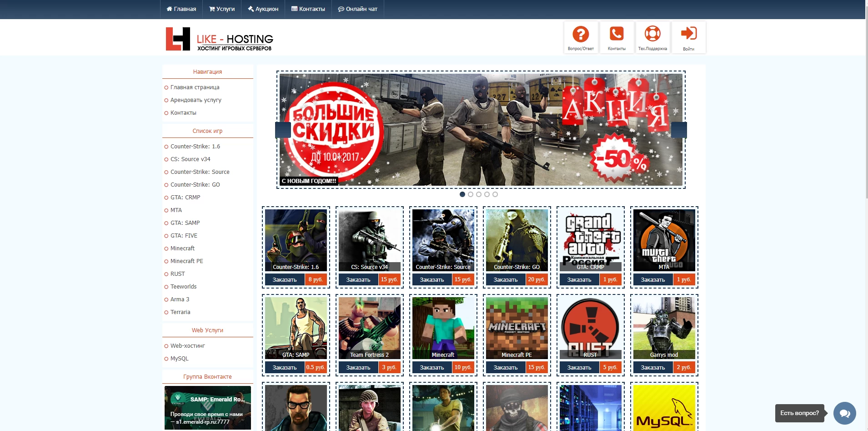The height and width of the screenshot is (431, 868).
Task: Select Terraria in game list
Action: [180, 312]
